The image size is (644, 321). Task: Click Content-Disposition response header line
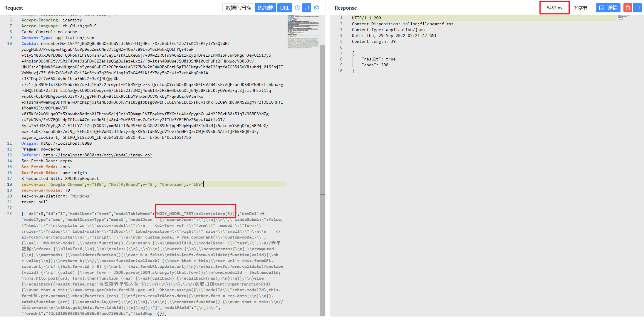pyautogui.click(x=402, y=24)
